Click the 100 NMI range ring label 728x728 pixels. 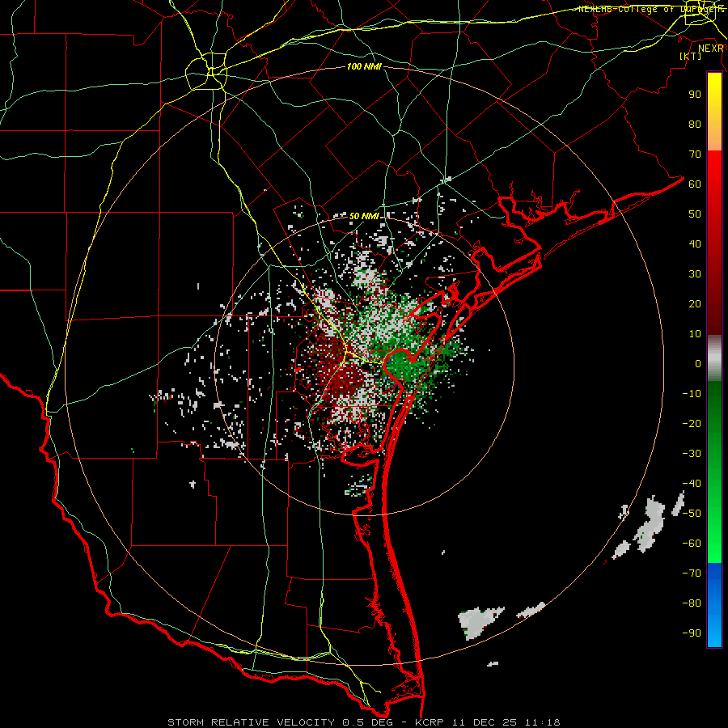click(364, 66)
